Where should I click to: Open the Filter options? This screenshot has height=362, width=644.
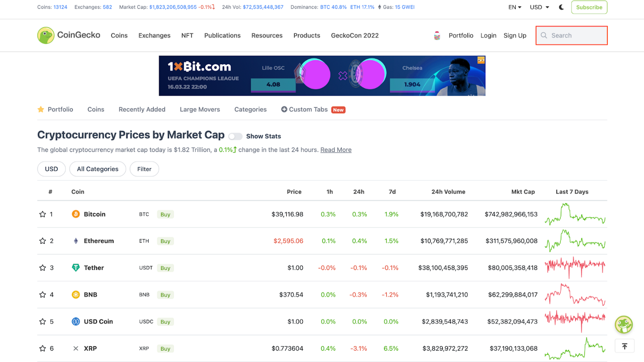point(144,169)
